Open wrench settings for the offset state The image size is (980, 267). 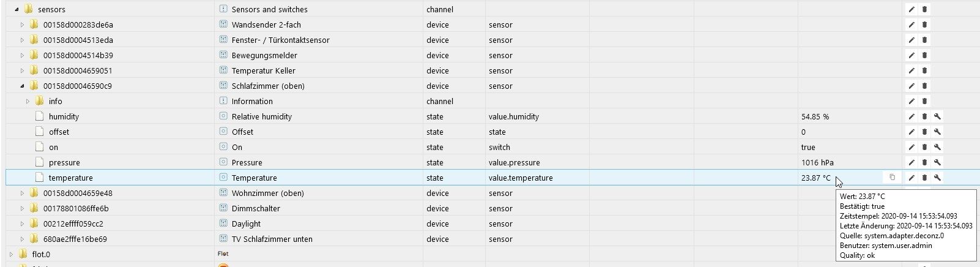(937, 132)
